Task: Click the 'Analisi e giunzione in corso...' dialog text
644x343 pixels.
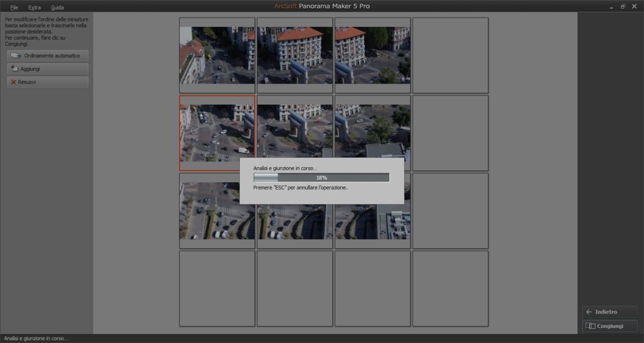Action: pyautogui.click(x=286, y=168)
